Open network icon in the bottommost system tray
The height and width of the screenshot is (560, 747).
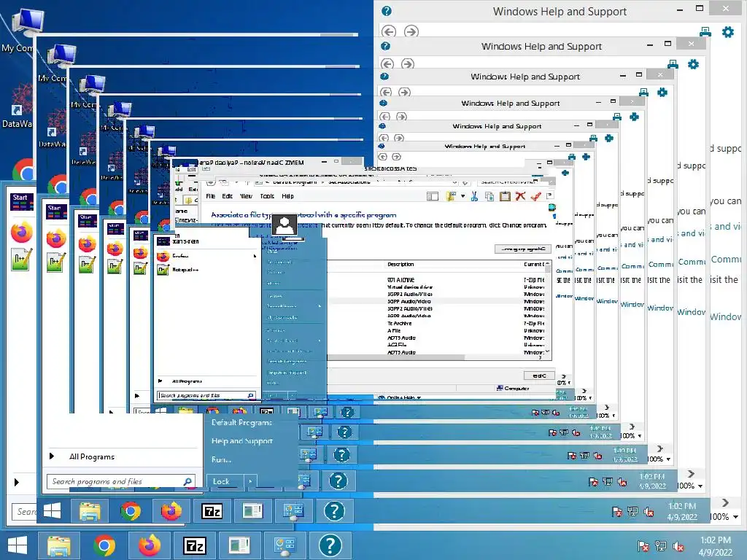pos(661,546)
